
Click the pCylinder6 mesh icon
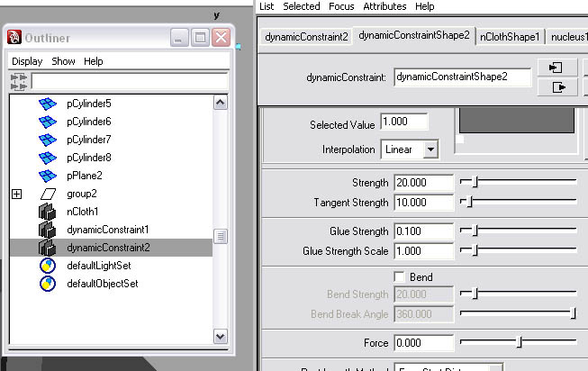[x=48, y=122]
